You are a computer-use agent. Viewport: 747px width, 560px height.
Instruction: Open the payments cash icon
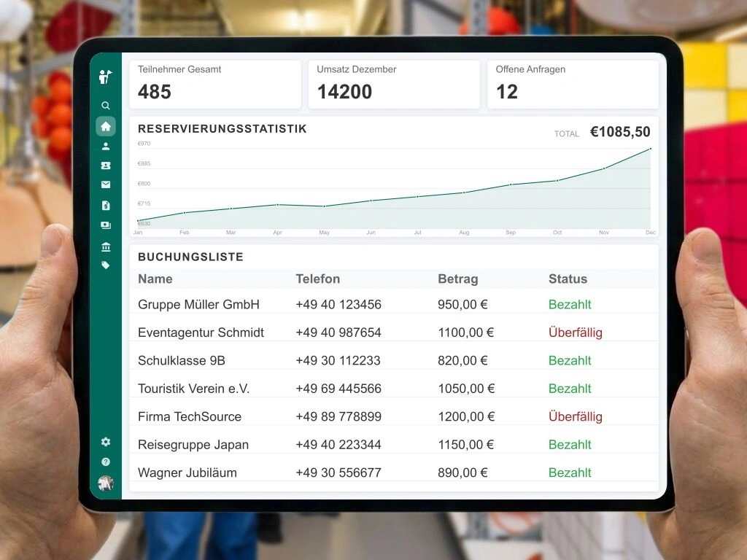[x=106, y=225]
